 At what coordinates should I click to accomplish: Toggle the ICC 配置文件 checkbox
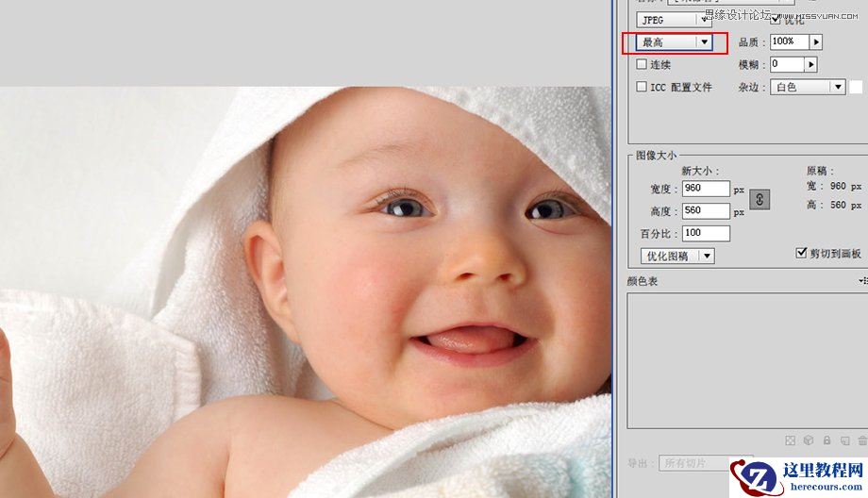(642, 87)
